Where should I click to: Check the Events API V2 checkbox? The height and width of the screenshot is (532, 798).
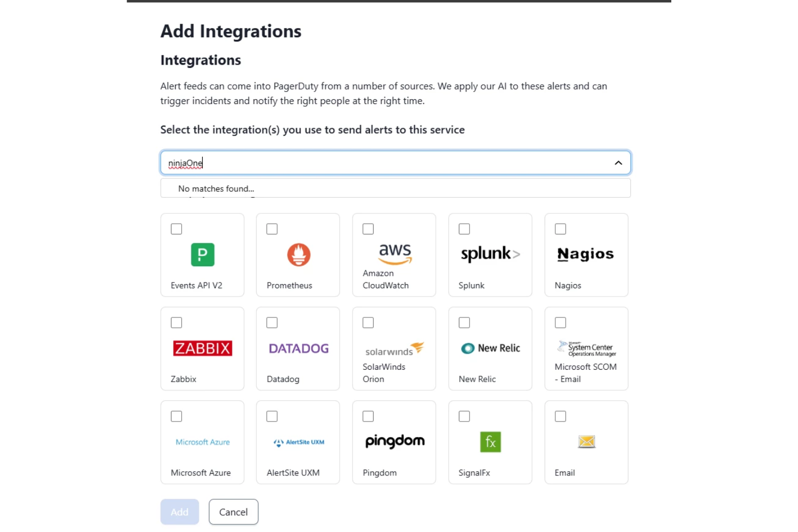click(x=176, y=229)
